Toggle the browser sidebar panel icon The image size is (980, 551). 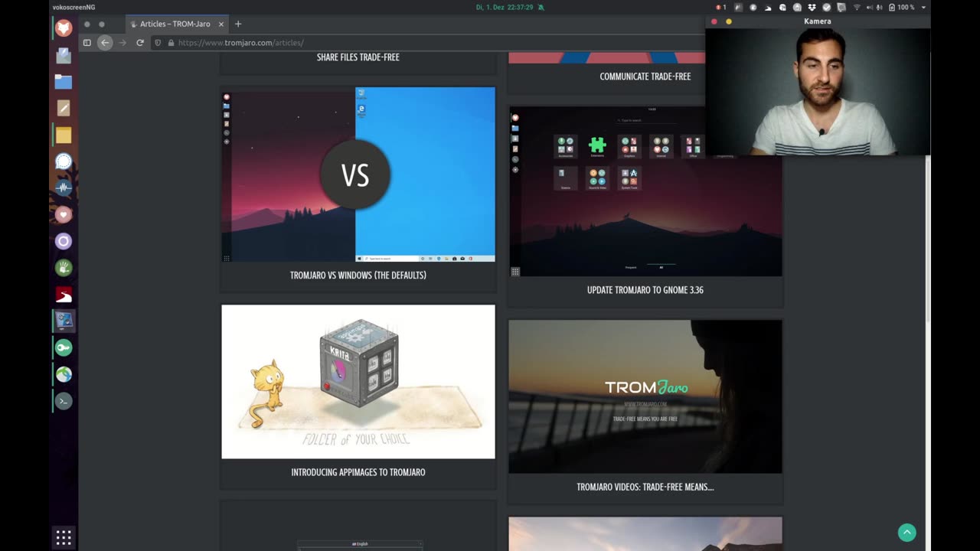click(x=87, y=43)
